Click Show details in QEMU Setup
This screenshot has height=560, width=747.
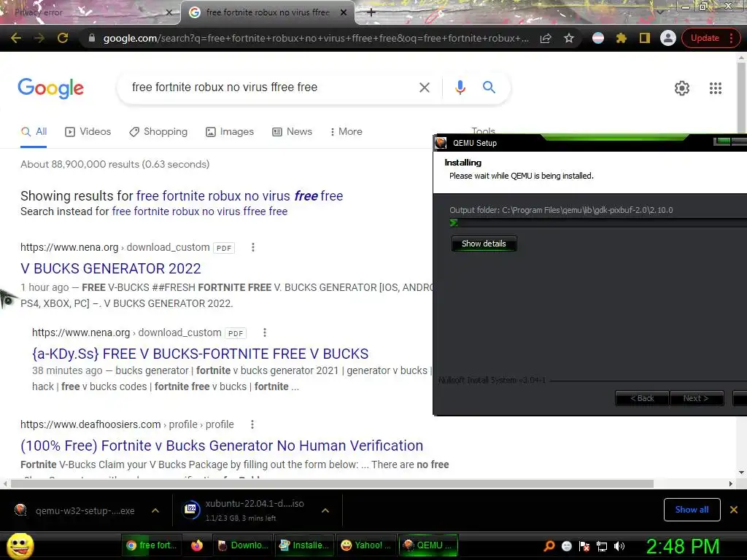tap(484, 244)
